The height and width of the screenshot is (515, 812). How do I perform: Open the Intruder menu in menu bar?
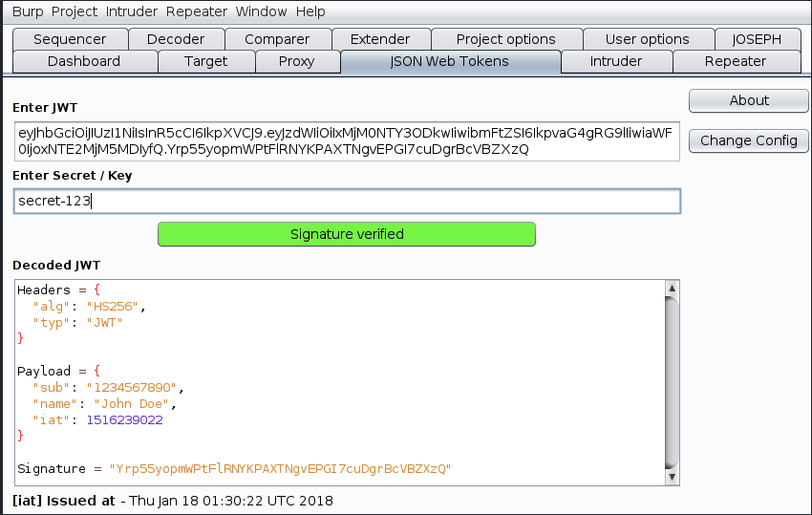(132, 11)
